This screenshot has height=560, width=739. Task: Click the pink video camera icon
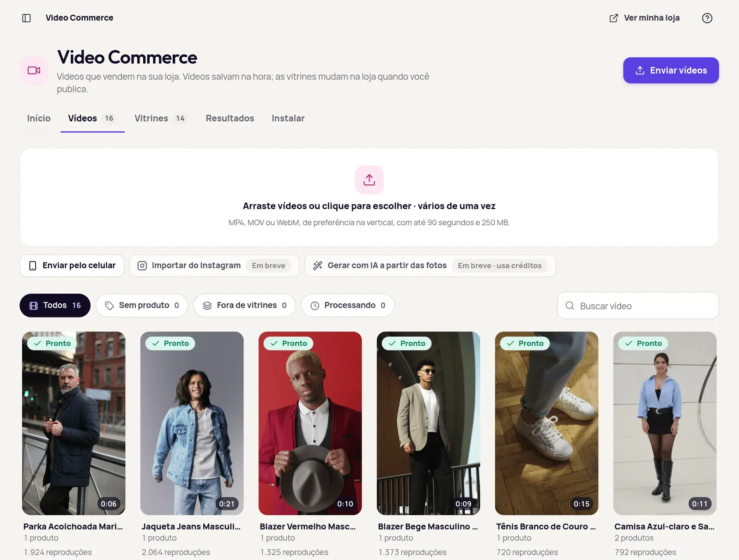click(34, 70)
